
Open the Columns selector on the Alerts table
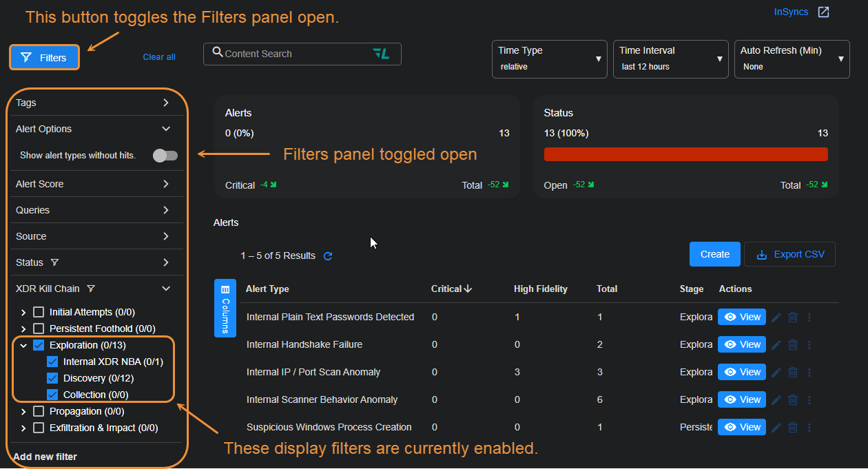225,308
